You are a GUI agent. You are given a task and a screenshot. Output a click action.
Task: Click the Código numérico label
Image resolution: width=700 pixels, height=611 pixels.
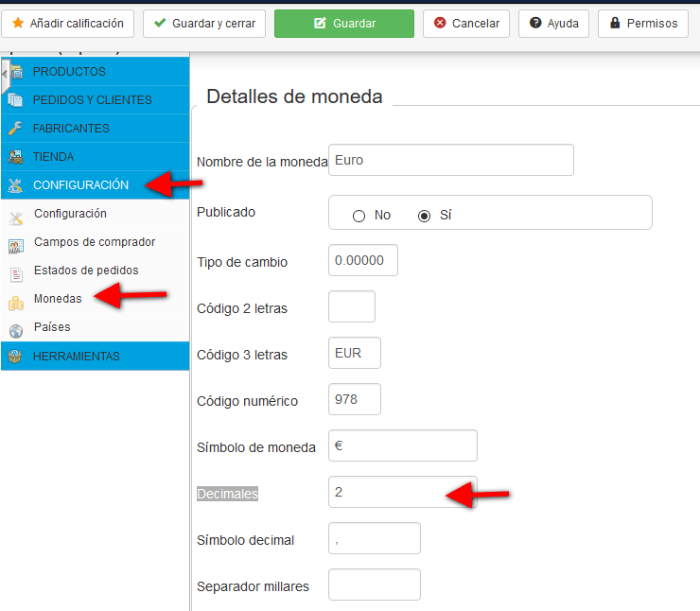[247, 401]
